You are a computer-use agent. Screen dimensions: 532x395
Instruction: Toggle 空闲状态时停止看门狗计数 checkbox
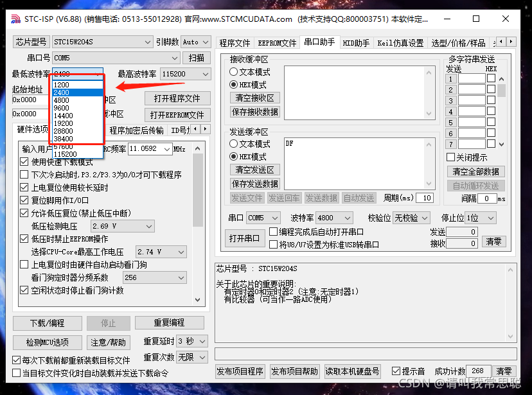coord(24,290)
